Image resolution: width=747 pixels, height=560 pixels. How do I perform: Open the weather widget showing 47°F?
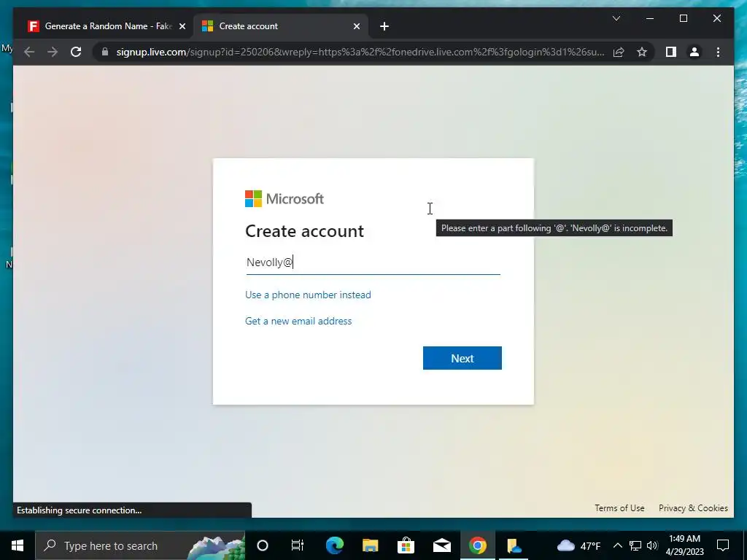pyautogui.click(x=578, y=545)
